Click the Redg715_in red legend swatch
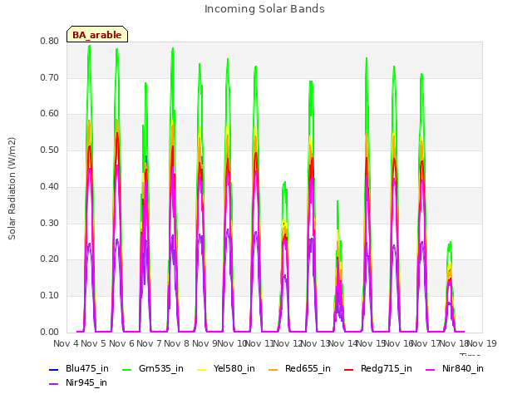Screen dimensions: 532x399 tap(349, 369)
